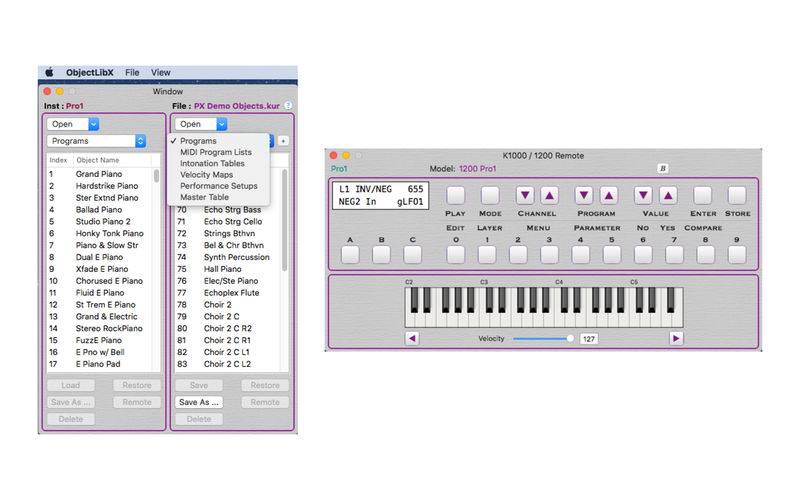Step Program down with the down arrow
Viewport: 800px width, 500px height.
coord(584,195)
